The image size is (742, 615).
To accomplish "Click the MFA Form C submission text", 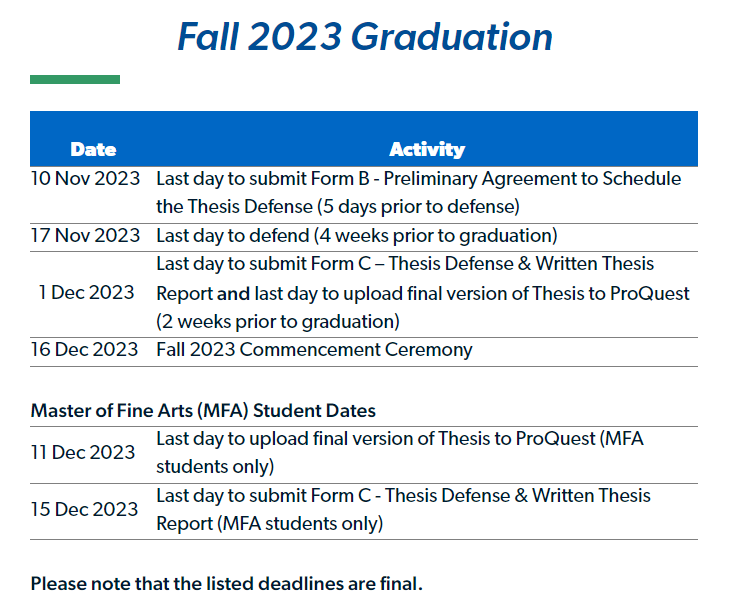I will tap(403, 496).
